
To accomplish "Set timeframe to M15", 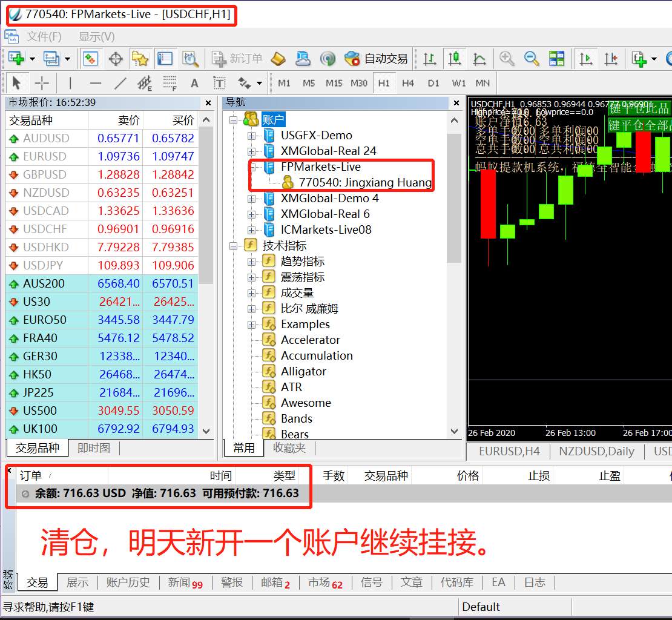I will (x=334, y=83).
